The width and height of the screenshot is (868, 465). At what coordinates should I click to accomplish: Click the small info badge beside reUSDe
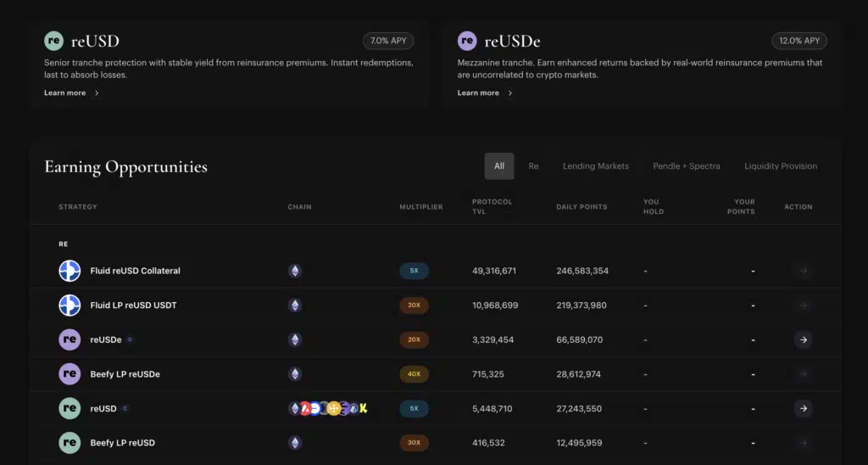tap(130, 339)
